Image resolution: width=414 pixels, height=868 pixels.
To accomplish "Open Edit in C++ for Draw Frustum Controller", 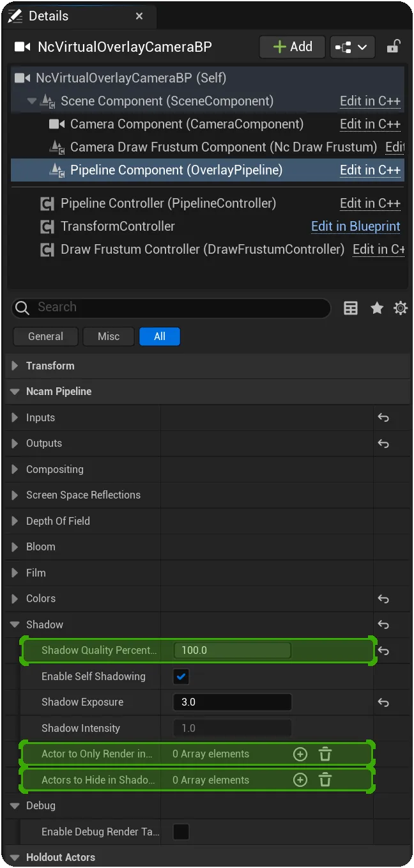I will coord(378,249).
